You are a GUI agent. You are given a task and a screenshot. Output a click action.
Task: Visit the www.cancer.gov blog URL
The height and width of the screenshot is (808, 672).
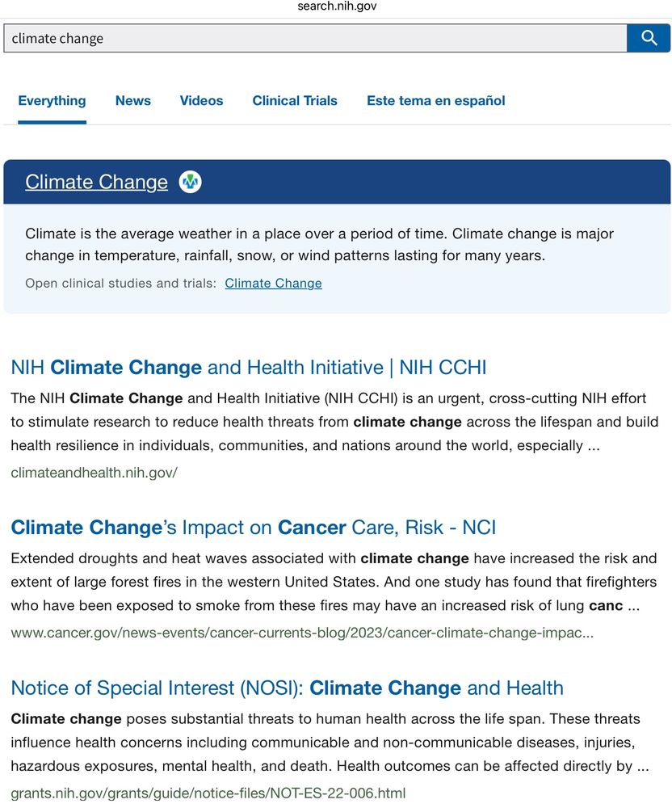(302, 633)
